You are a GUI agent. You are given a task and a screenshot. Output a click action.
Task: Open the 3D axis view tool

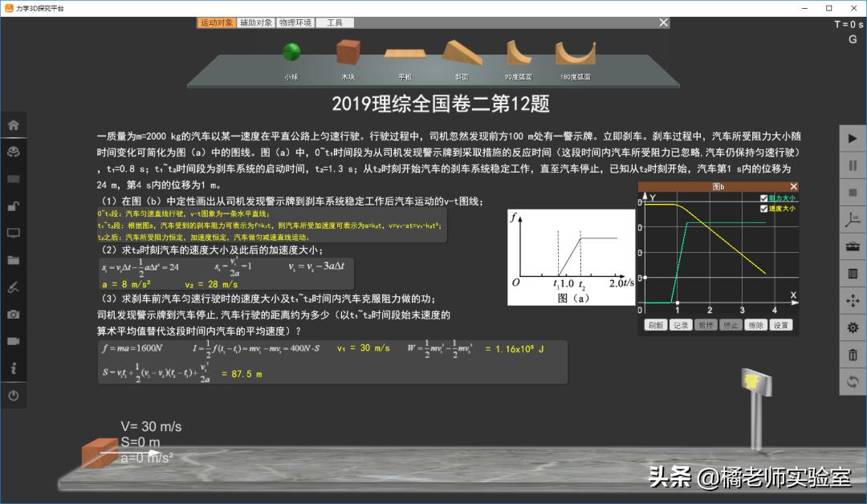click(x=853, y=219)
